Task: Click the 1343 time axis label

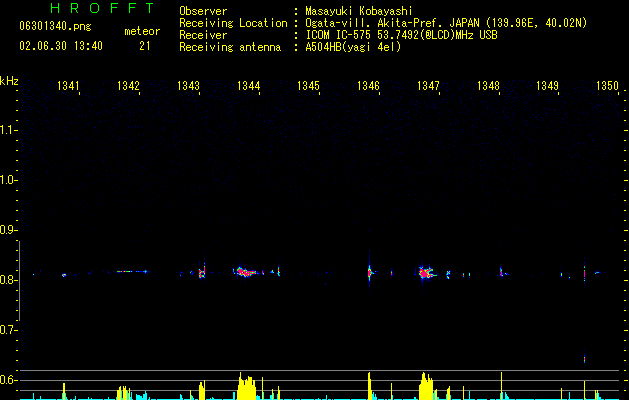Action: (x=188, y=86)
